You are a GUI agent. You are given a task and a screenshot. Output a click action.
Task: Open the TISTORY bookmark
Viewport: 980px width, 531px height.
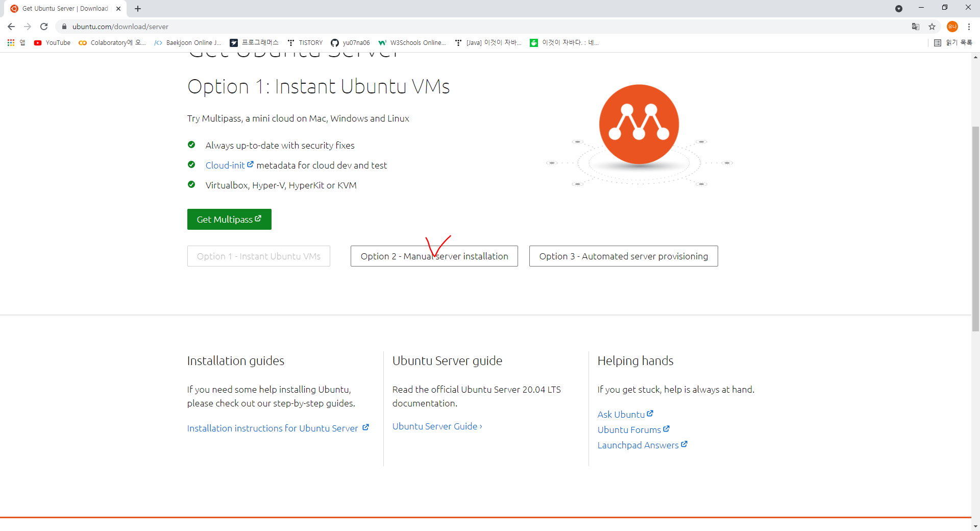tap(305, 43)
